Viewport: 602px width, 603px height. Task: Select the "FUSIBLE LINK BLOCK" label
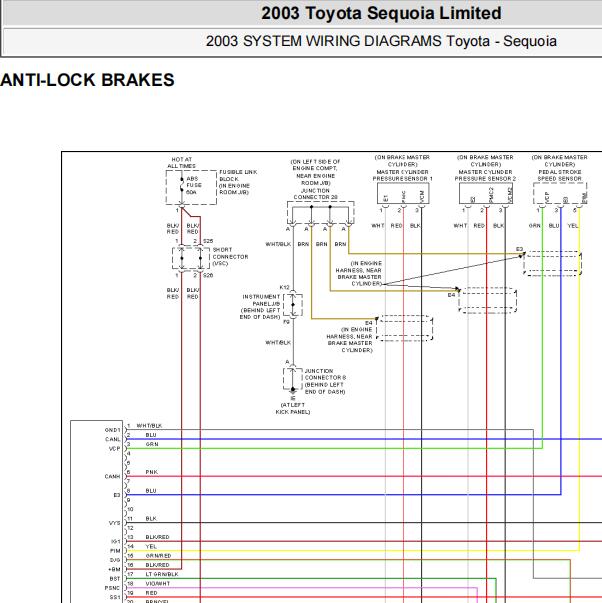tap(238, 175)
